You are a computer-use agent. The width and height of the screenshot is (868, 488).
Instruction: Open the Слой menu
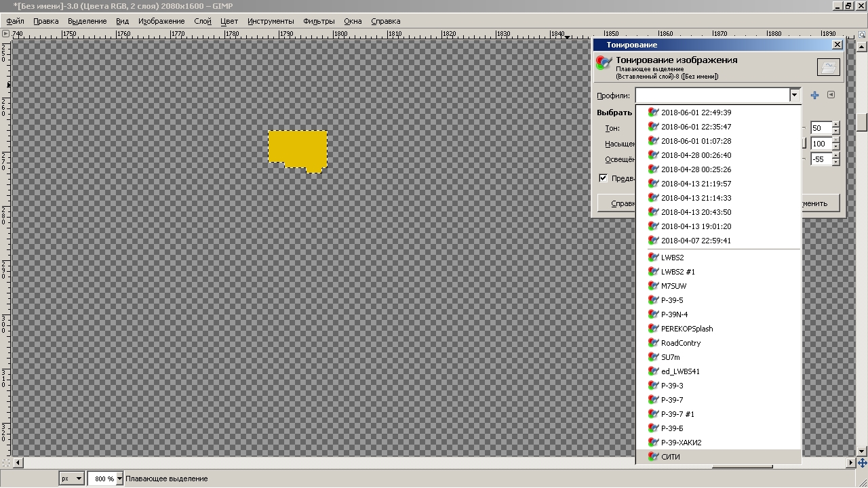203,21
